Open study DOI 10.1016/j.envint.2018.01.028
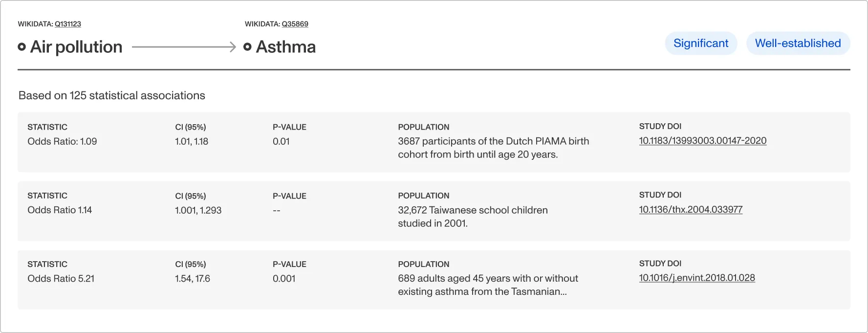Image resolution: width=868 pixels, height=333 pixels. 697,278
